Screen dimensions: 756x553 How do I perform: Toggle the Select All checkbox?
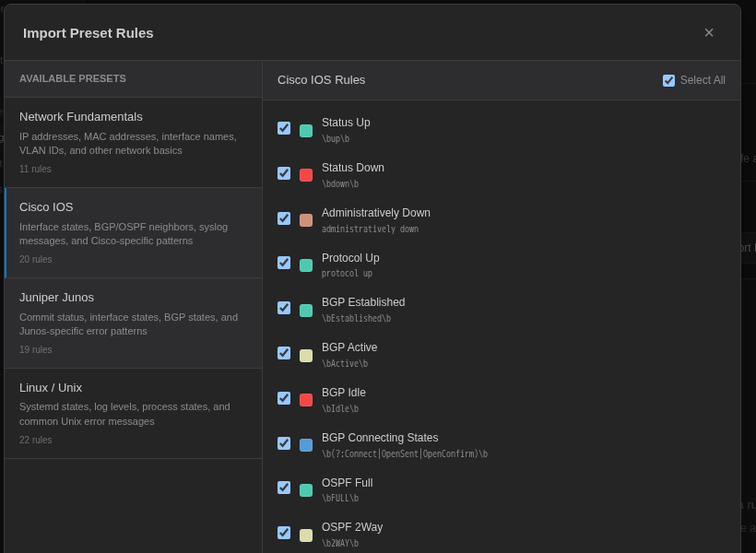point(668,80)
